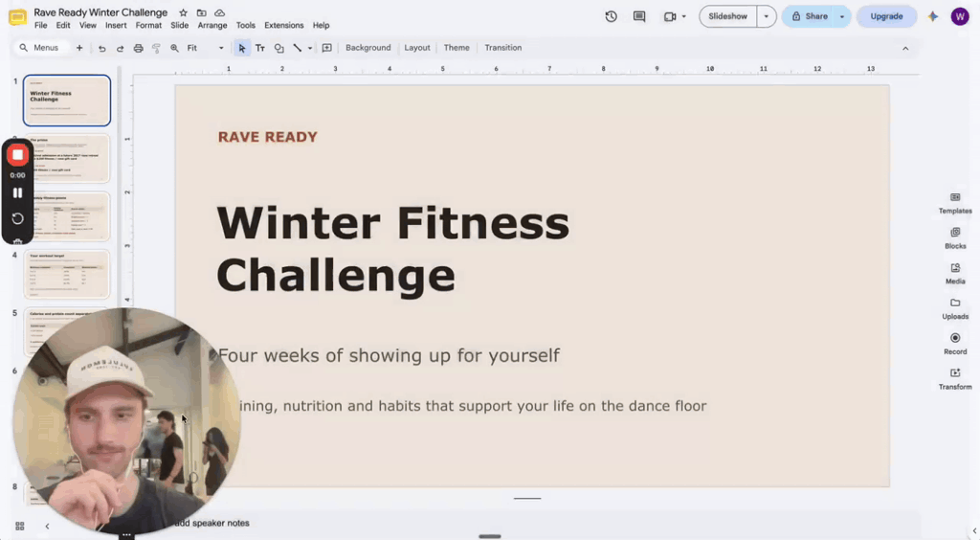
Task: Open the Record side panel
Action: [955, 344]
